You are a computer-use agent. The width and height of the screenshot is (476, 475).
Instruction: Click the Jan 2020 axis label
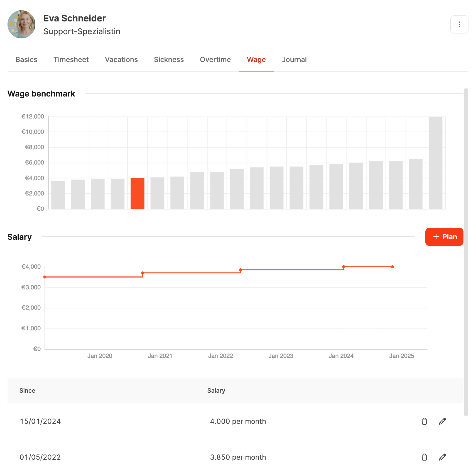[100, 356]
